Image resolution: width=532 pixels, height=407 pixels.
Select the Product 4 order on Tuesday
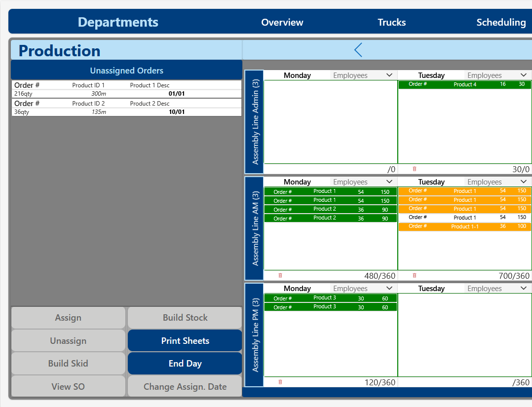point(465,84)
